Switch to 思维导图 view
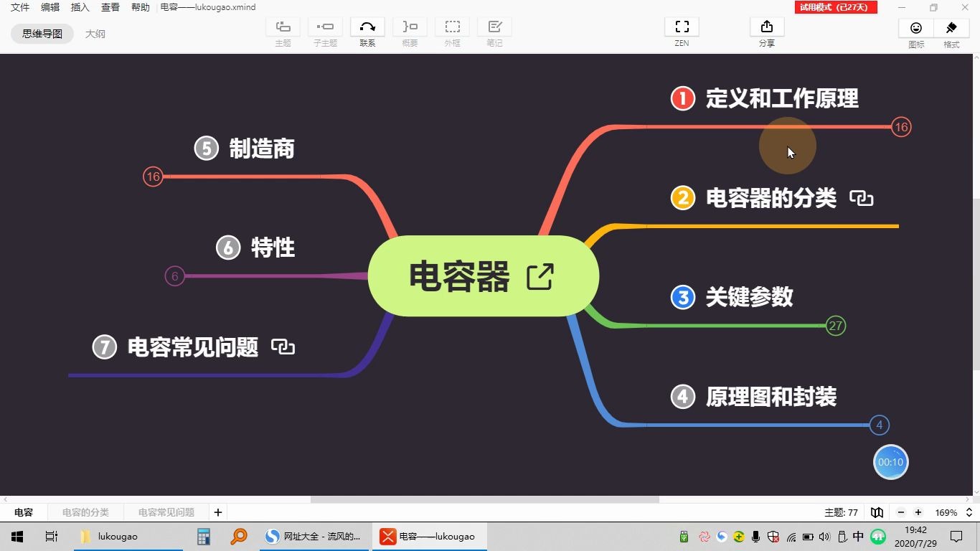The image size is (980, 551). click(x=42, y=34)
